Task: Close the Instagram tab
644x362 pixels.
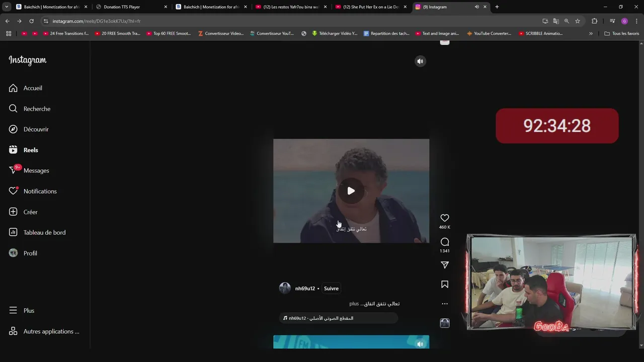Action: pyautogui.click(x=485, y=7)
